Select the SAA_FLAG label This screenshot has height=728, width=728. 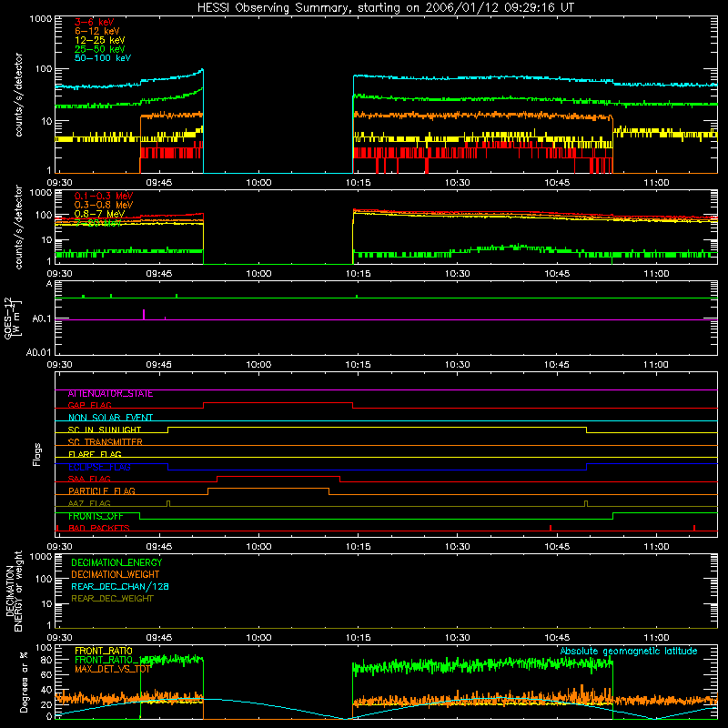coord(89,479)
